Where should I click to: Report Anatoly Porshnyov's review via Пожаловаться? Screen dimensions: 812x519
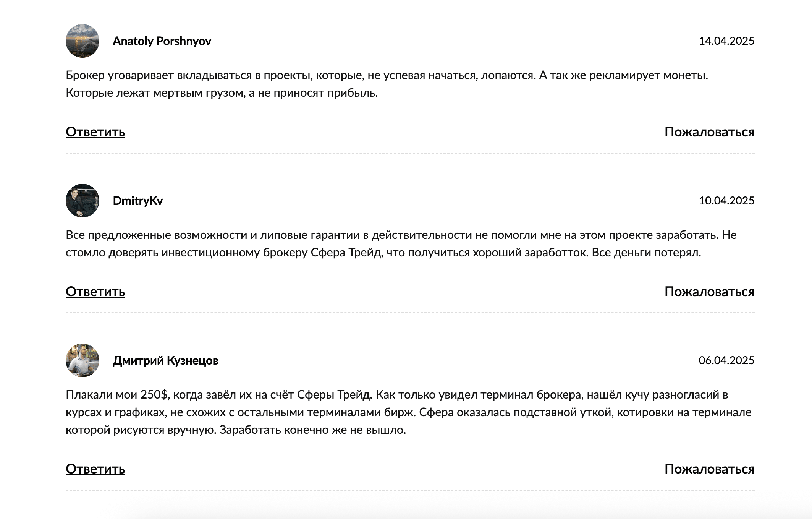[710, 132]
